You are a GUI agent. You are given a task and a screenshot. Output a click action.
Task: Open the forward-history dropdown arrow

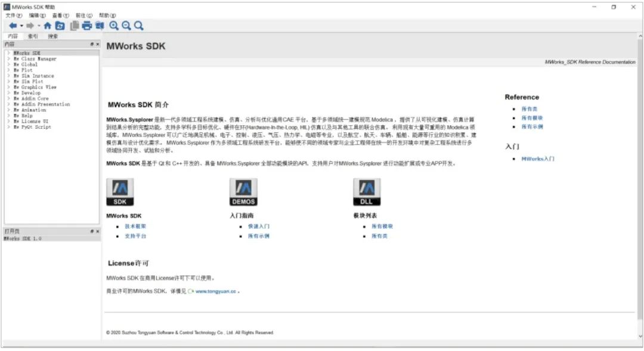(39, 26)
